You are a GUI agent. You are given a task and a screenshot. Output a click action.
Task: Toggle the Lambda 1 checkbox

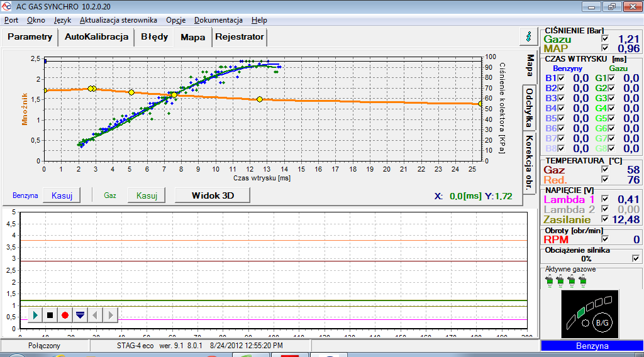point(605,199)
